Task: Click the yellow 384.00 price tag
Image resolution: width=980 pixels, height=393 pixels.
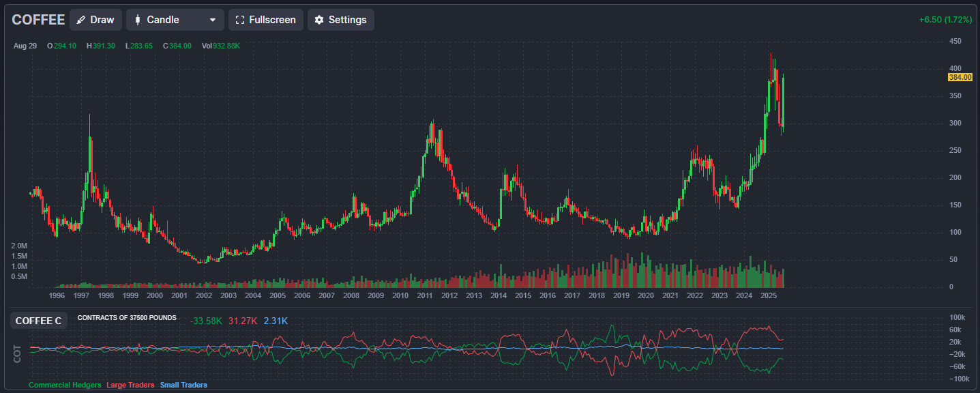Action: [x=960, y=78]
